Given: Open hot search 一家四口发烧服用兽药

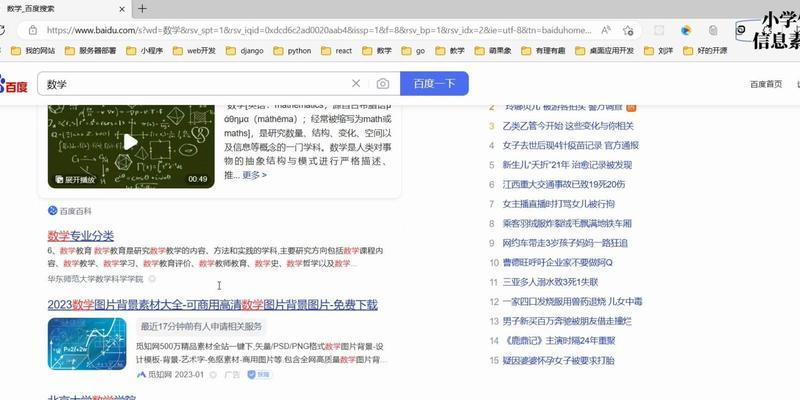Looking at the screenshot, I should [x=572, y=302].
